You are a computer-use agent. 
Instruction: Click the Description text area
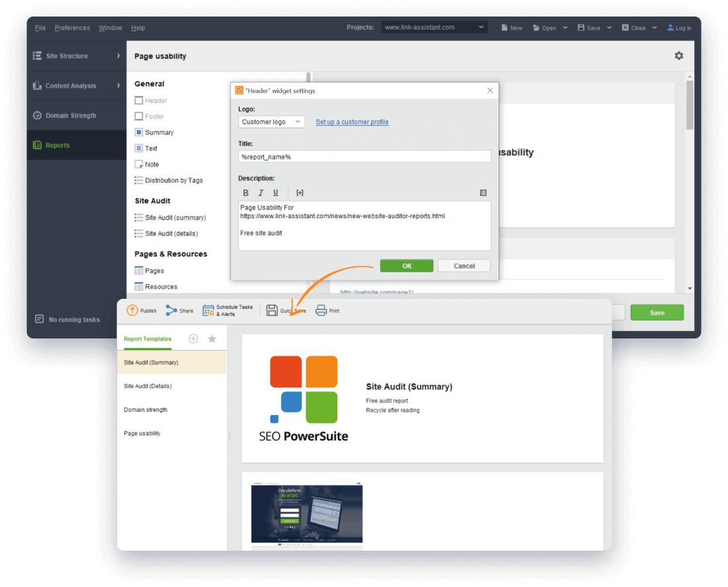pyautogui.click(x=364, y=226)
